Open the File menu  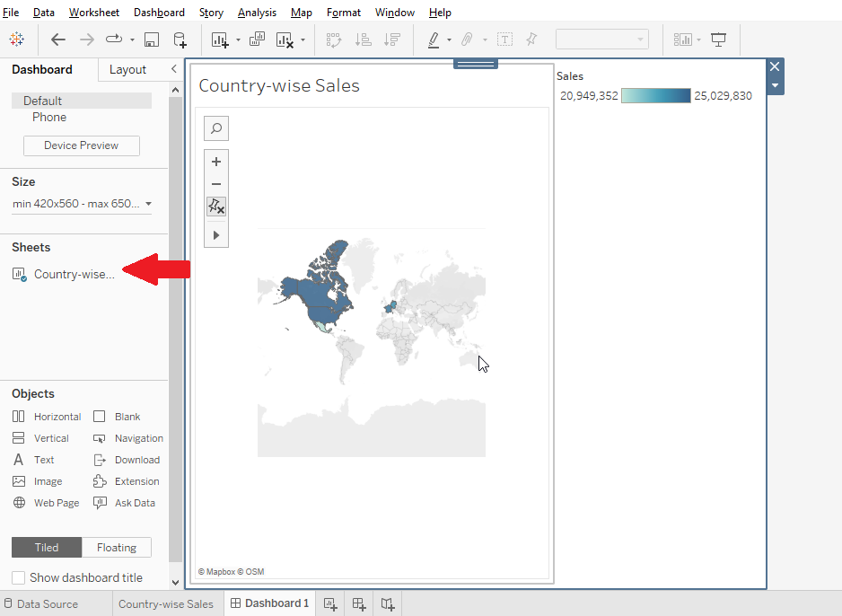[x=11, y=13]
